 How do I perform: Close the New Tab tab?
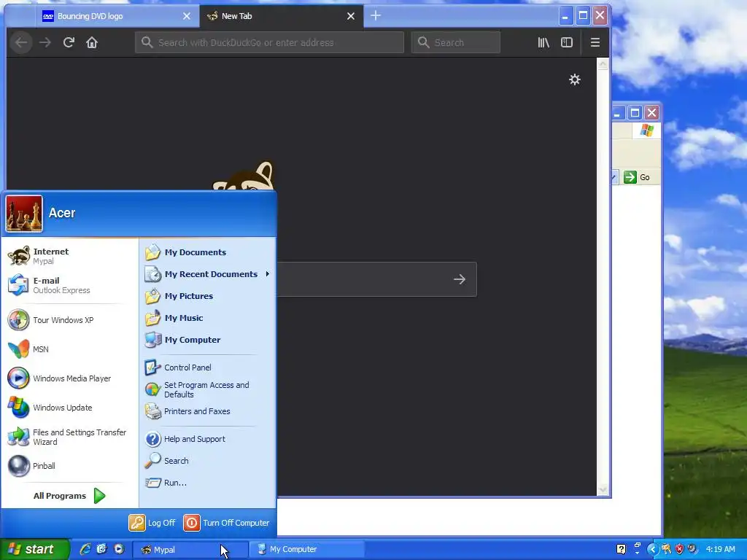(351, 16)
